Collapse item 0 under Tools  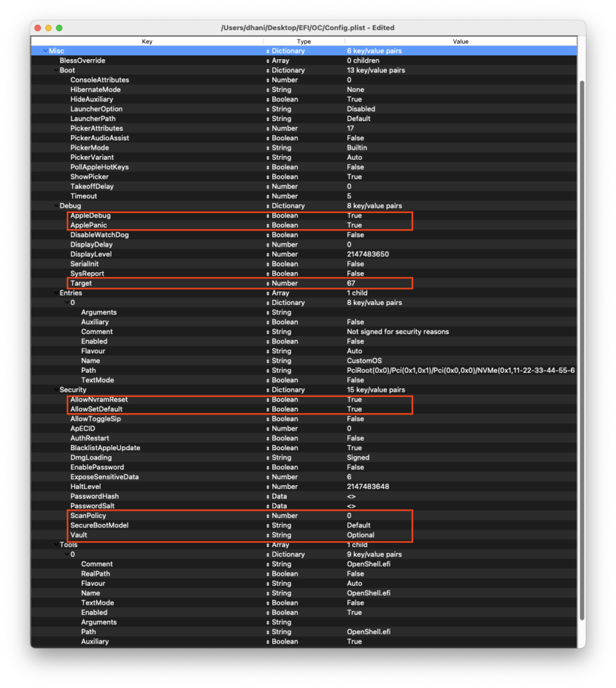[x=67, y=554]
